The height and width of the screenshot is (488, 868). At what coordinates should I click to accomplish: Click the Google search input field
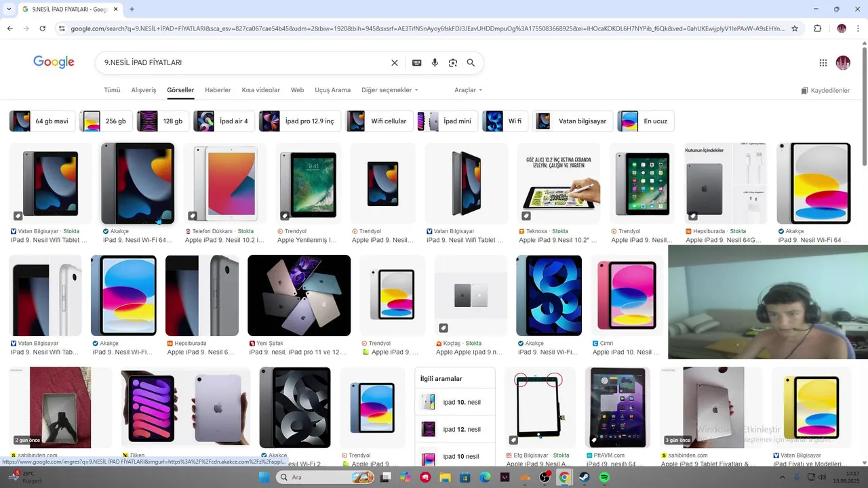point(244,62)
